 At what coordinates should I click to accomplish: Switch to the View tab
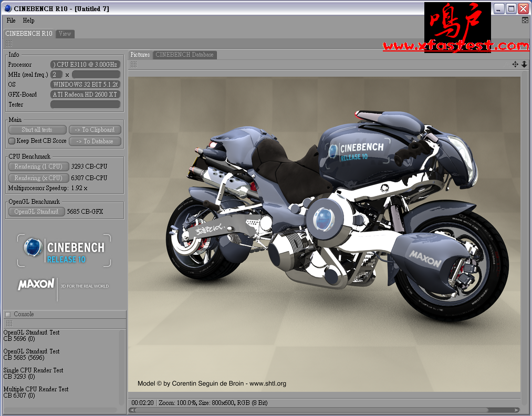coord(65,34)
